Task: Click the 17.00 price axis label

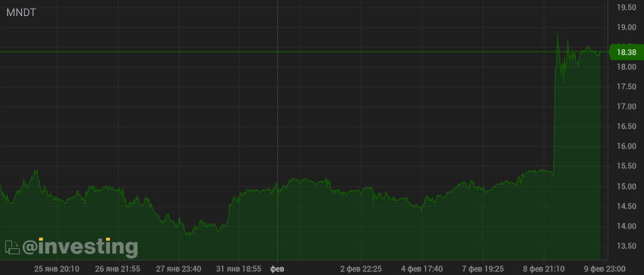Action: click(626, 107)
